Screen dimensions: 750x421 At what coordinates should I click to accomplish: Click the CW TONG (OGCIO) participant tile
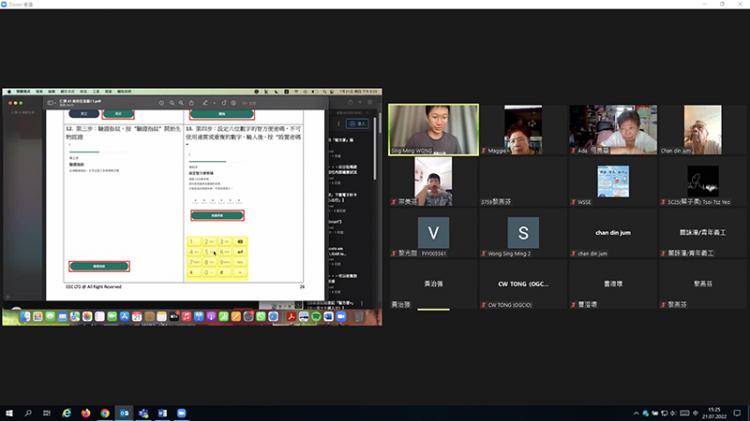(523, 284)
